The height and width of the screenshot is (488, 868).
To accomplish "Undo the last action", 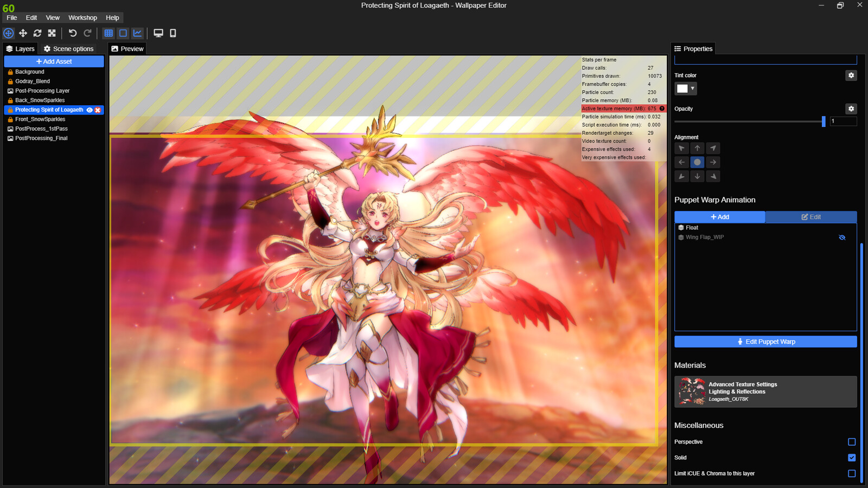I will pyautogui.click(x=73, y=33).
